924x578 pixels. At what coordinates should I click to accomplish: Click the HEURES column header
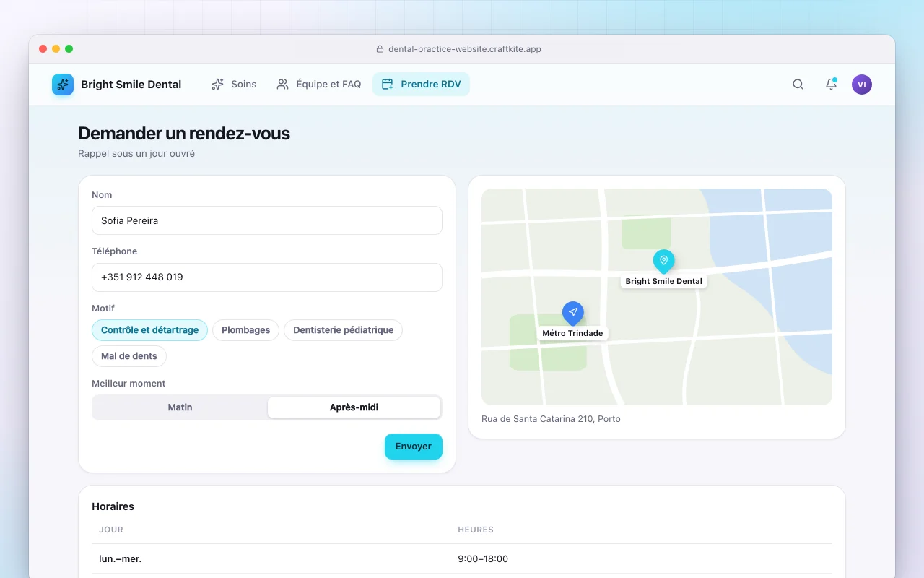pos(476,530)
